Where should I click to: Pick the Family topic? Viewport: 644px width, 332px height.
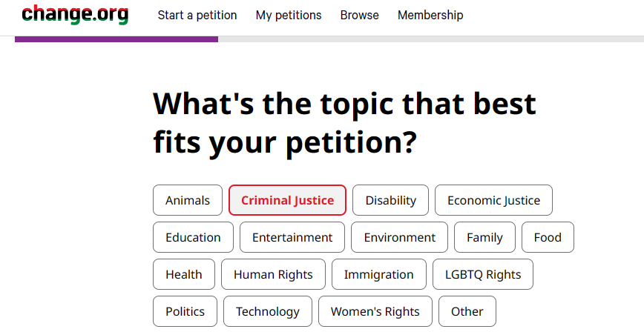pos(484,237)
